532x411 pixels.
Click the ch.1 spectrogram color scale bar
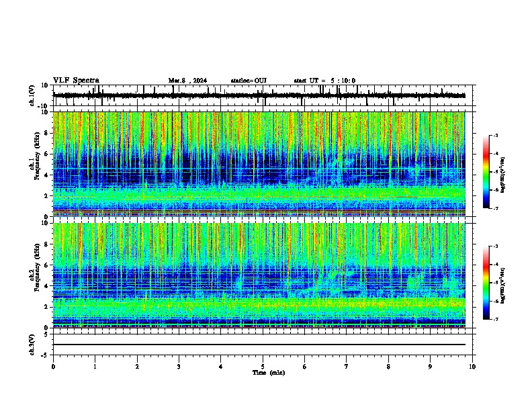(486, 172)
